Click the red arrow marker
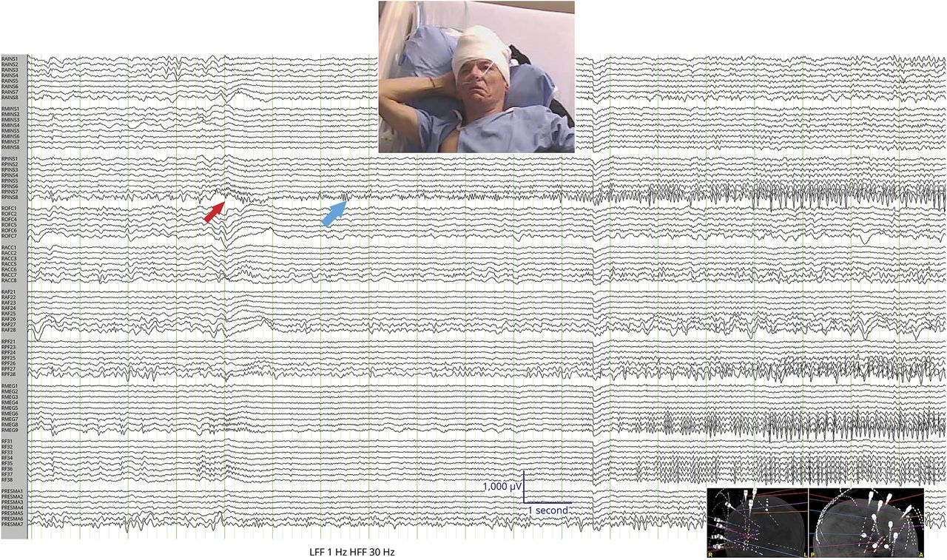This screenshot has height=560, width=947. pyautogui.click(x=214, y=212)
